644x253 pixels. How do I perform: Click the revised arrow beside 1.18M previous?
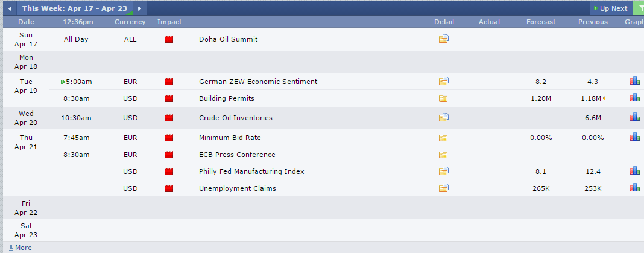point(604,98)
